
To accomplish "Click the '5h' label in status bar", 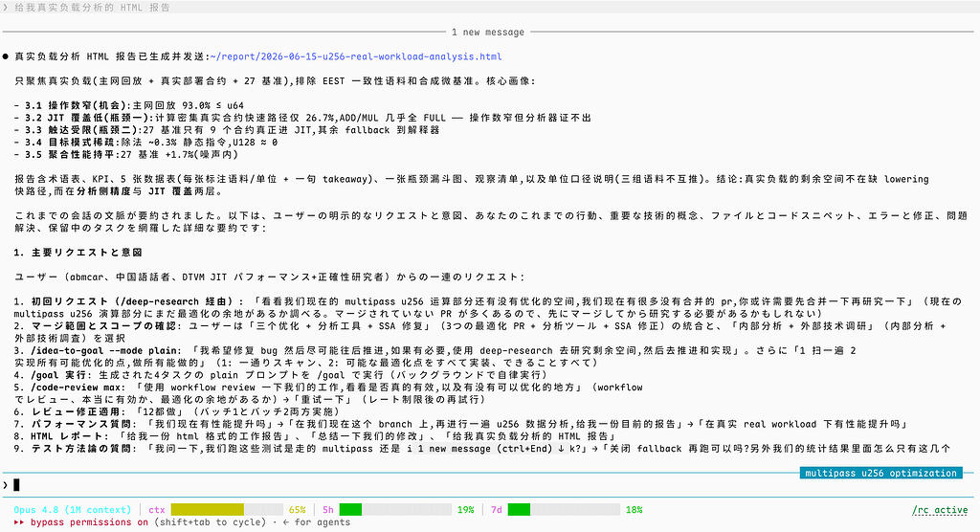I will [328, 509].
